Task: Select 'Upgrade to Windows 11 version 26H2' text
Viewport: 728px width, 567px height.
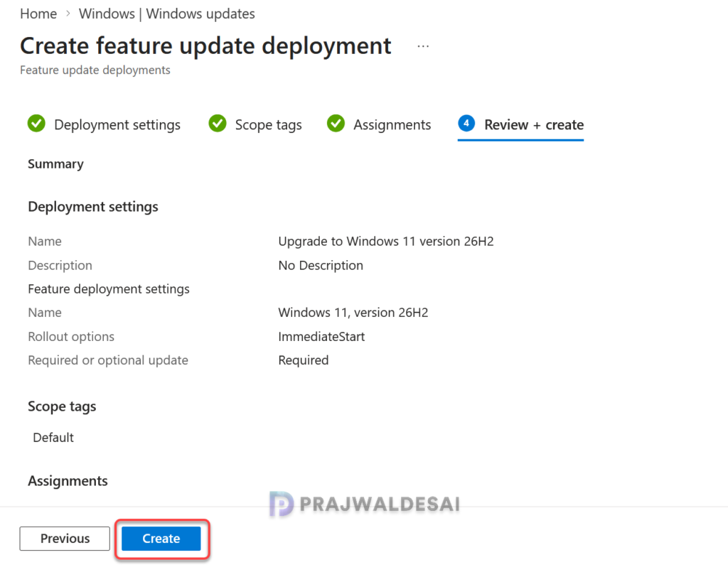Action: click(386, 242)
